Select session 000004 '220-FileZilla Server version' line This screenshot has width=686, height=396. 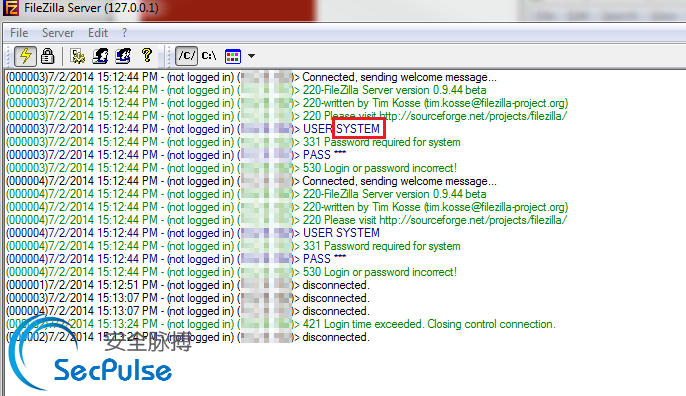coord(246,194)
